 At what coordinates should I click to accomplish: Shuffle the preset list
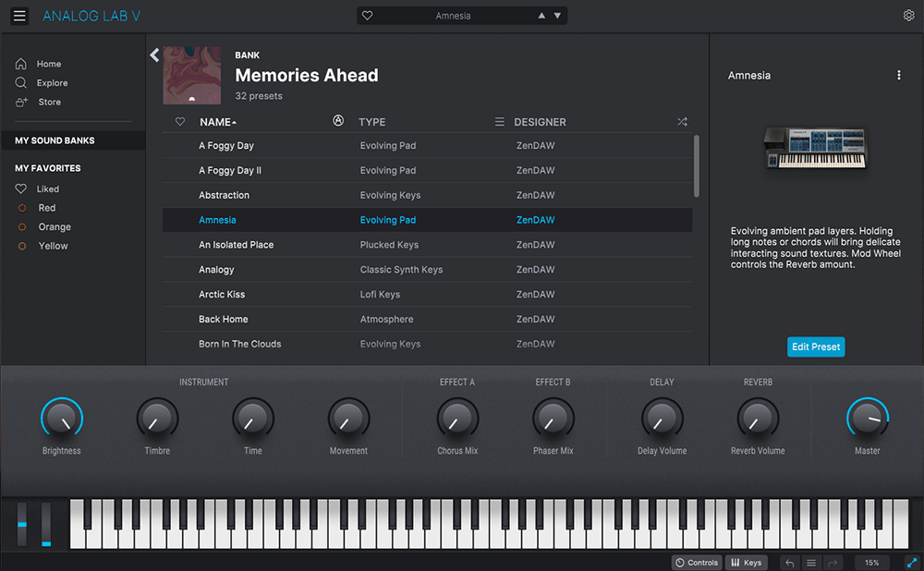pos(683,121)
